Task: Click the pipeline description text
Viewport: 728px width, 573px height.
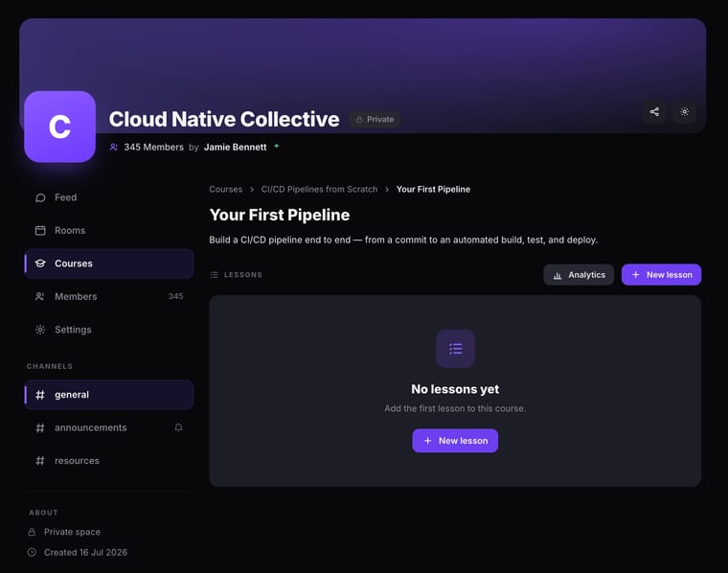Action: pos(403,241)
